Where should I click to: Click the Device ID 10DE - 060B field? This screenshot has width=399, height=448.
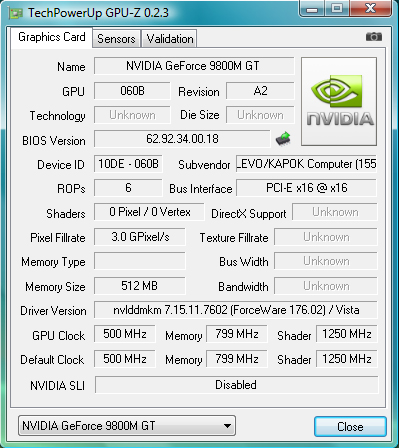128,164
